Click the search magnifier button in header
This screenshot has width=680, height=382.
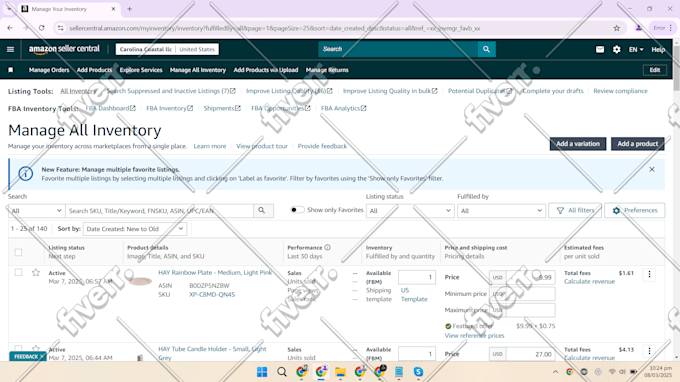pyautogui.click(x=487, y=49)
